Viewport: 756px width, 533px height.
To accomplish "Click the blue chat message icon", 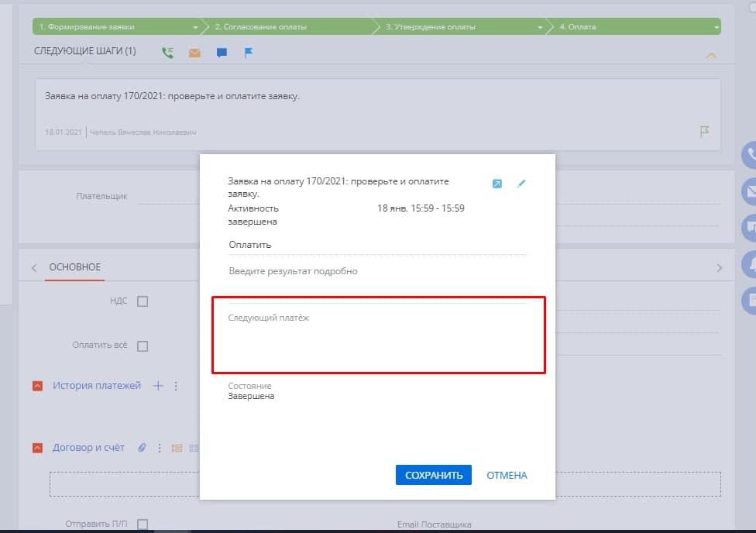I will 222,53.
